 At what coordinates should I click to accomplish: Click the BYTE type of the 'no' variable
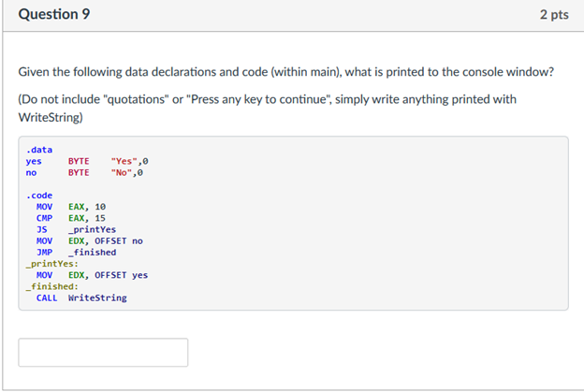(79, 172)
